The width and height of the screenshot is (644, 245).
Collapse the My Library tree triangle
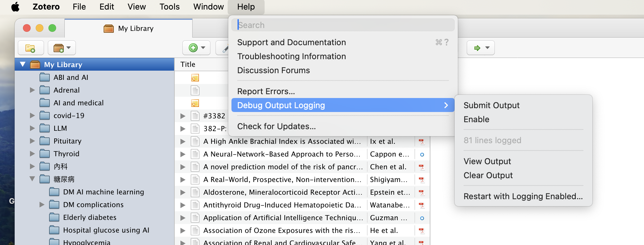[x=23, y=64]
